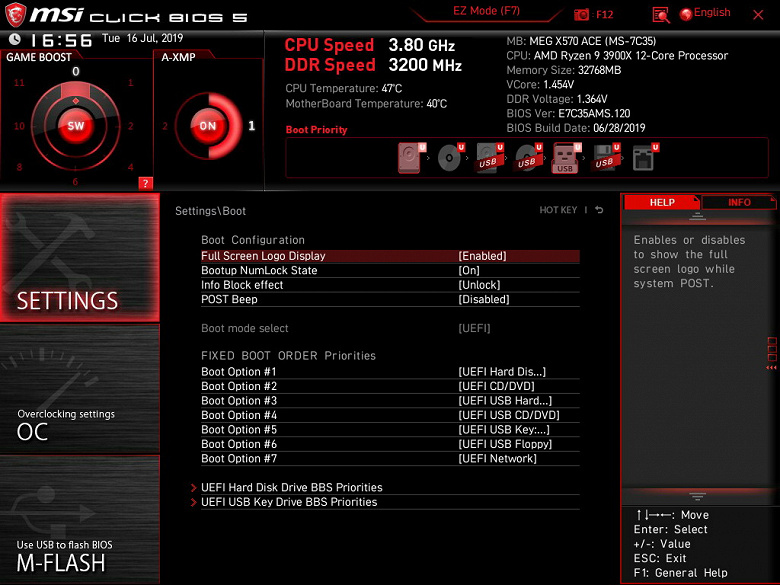This screenshot has height=585, width=780.
Task: Select the USB floppy icon in Boot Priority
Action: coord(605,158)
